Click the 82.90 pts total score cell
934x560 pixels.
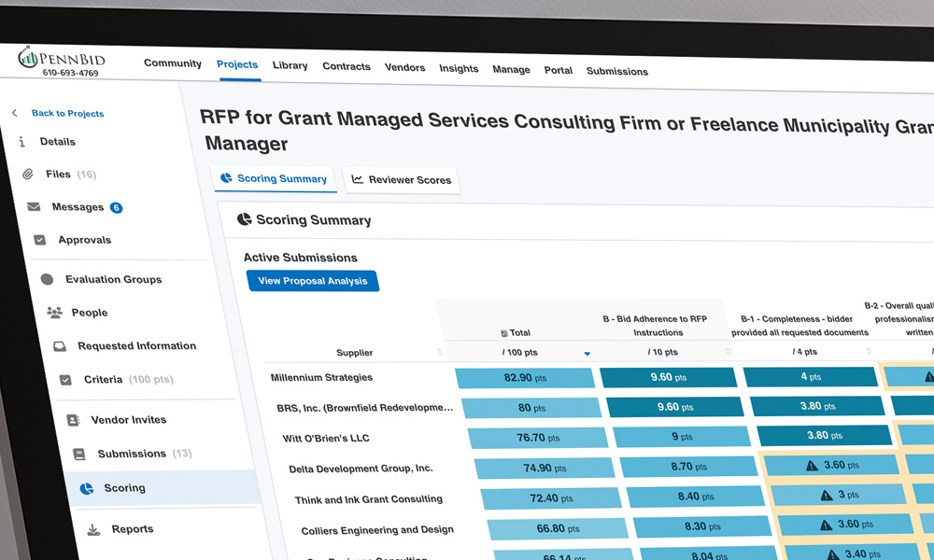525,378
